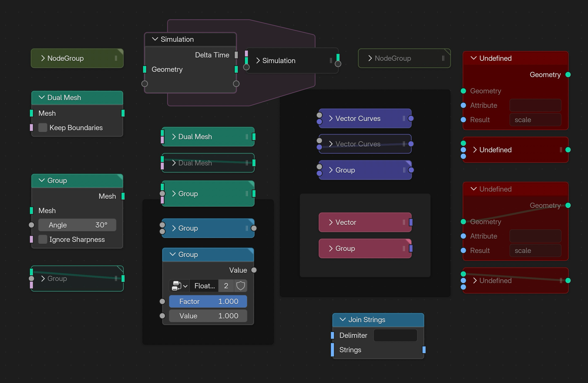Viewport: 588px width, 383px height.
Task: Click the grip handle on olive NodeGroup node
Action: pos(116,58)
